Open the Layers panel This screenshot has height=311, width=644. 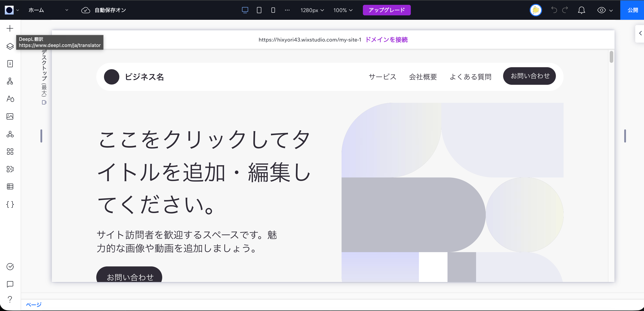(10, 46)
